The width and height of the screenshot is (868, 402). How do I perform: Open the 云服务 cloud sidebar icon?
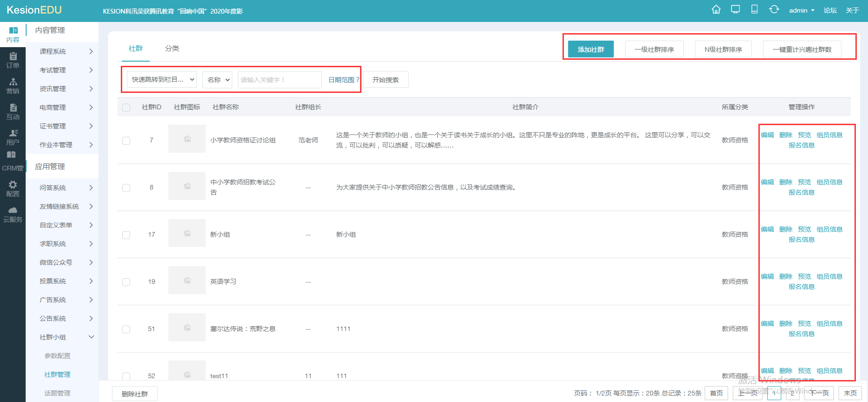click(13, 214)
